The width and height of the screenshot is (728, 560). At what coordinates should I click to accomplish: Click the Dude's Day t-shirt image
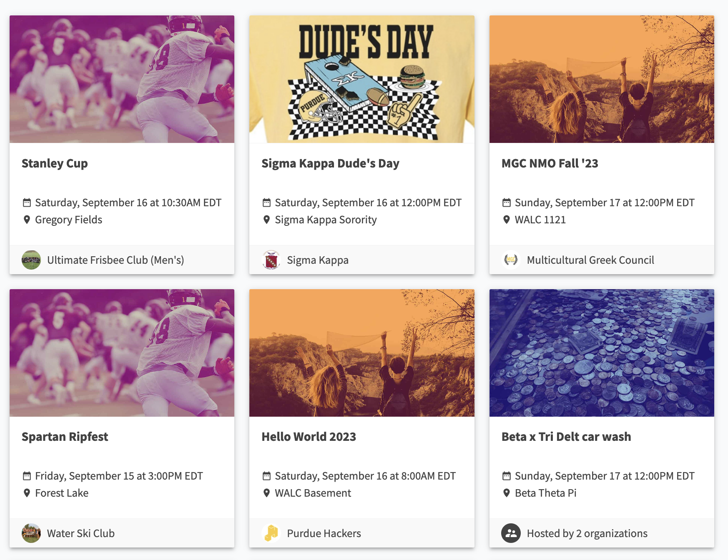coord(362,79)
